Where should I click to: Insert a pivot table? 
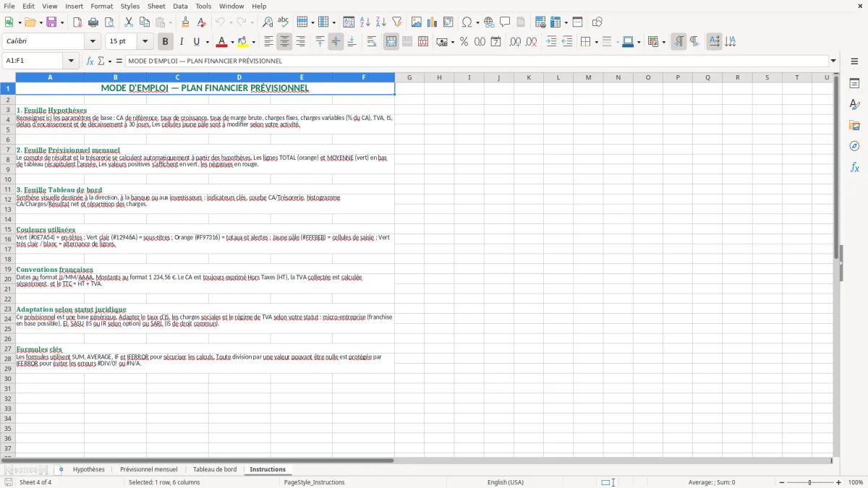tap(448, 22)
